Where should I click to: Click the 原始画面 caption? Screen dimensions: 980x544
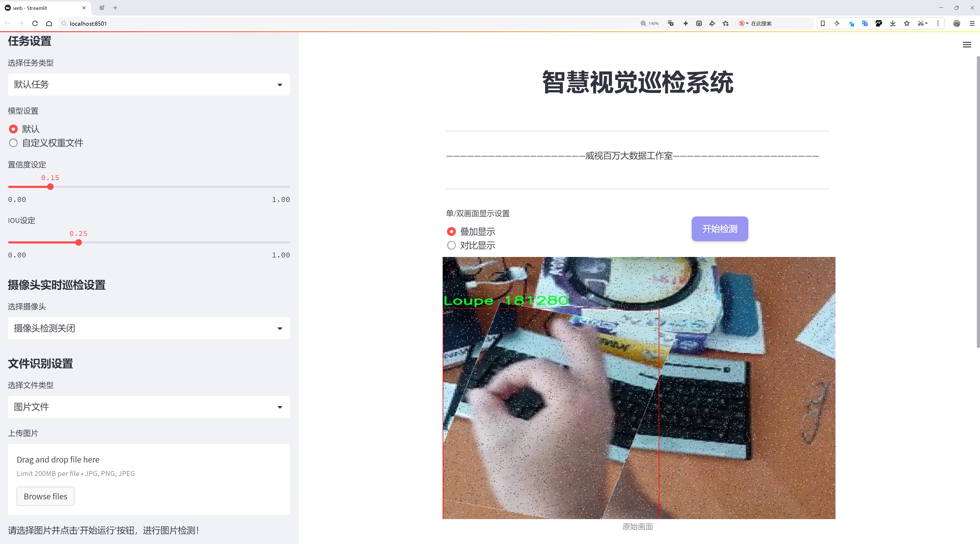click(638, 527)
